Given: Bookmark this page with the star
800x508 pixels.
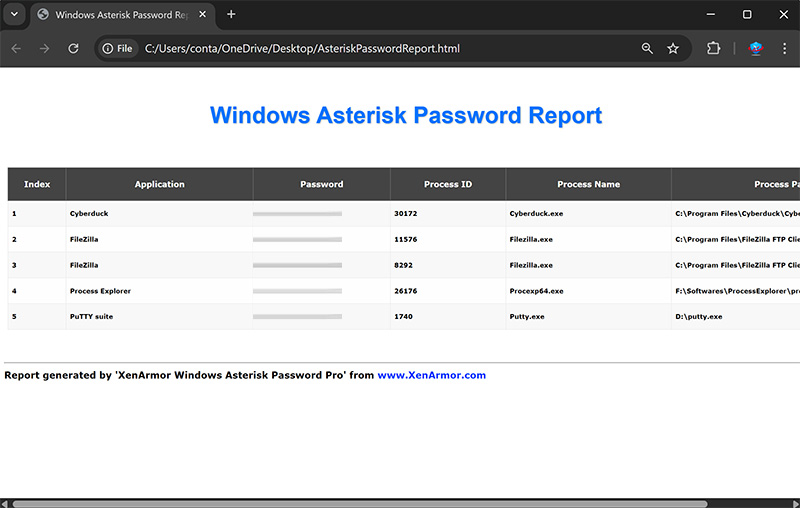Looking at the screenshot, I should coord(673,48).
